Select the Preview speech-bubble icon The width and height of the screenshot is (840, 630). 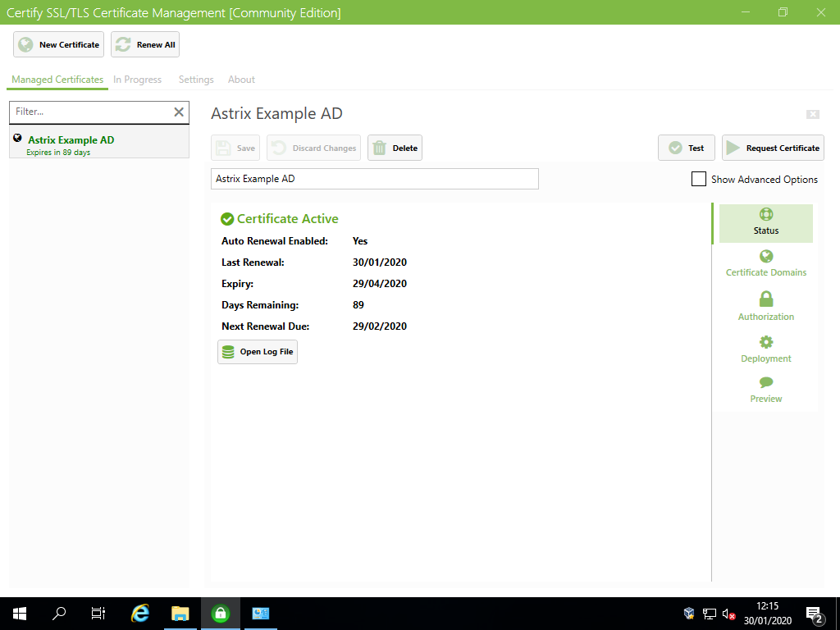[x=765, y=382]
